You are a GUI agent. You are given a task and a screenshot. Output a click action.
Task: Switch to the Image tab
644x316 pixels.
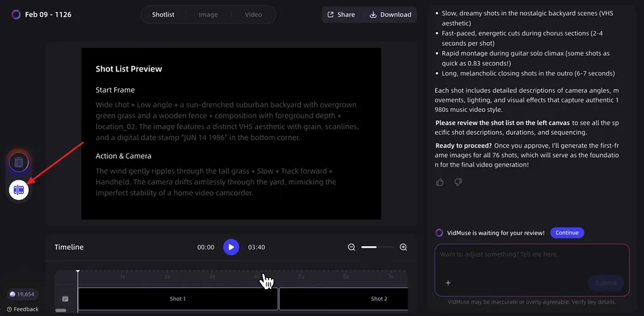point(208,15)
